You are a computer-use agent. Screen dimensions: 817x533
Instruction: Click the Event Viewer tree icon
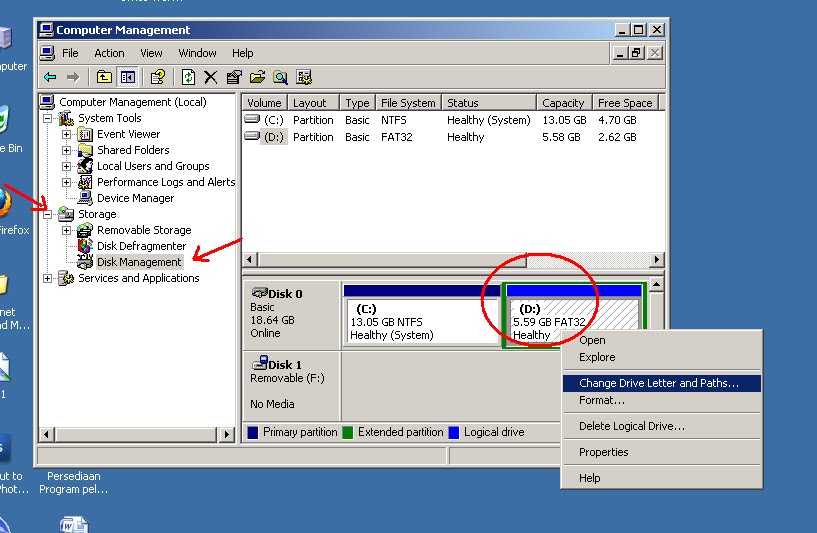85,134
